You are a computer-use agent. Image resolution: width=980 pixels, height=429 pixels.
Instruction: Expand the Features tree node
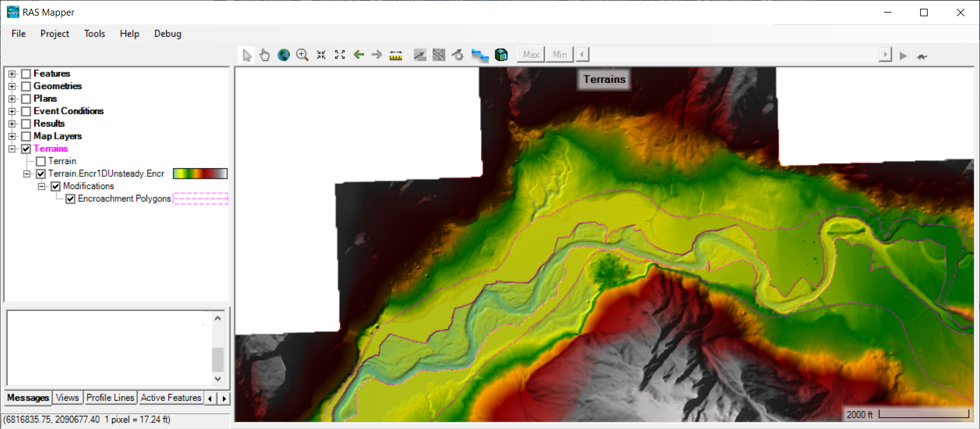12,74
